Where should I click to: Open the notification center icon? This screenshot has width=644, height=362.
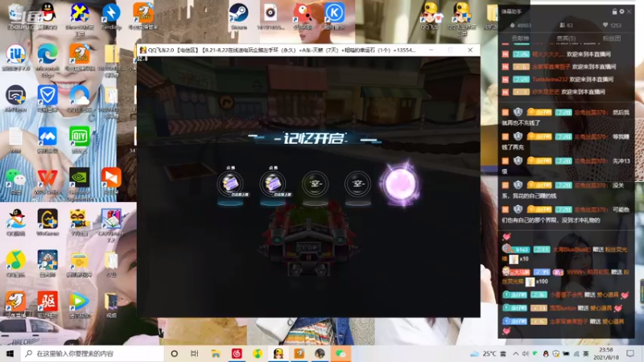630,353
